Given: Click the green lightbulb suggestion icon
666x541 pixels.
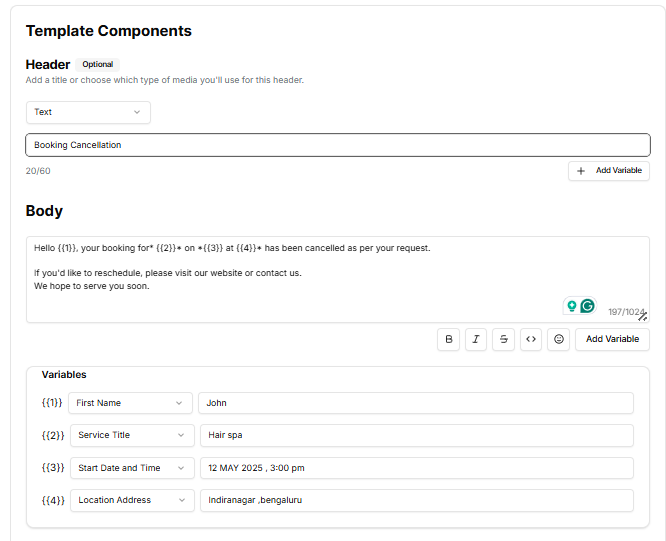Looking at the screenshot, I should point(571,306).
